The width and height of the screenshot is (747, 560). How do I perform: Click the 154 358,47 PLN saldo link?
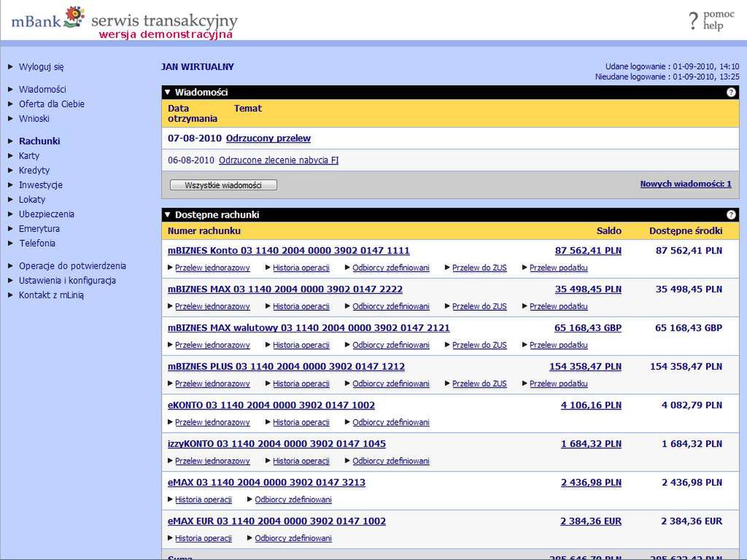pos(585,366)
